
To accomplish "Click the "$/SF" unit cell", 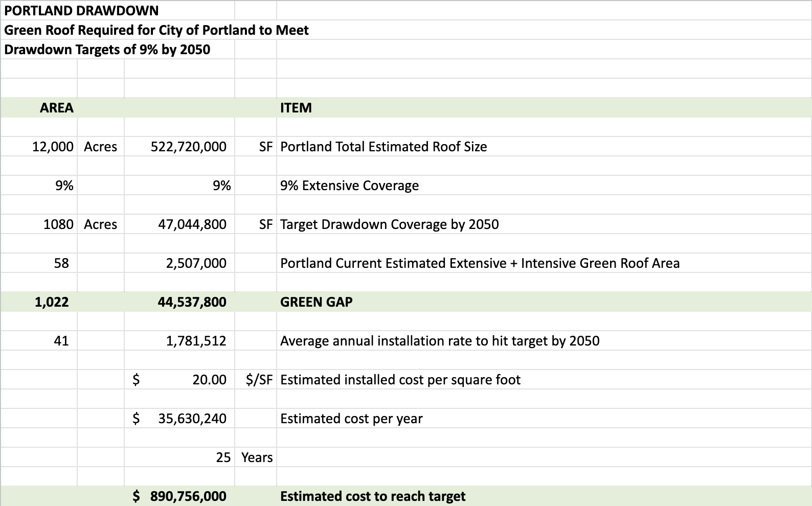I will [259, 380].
